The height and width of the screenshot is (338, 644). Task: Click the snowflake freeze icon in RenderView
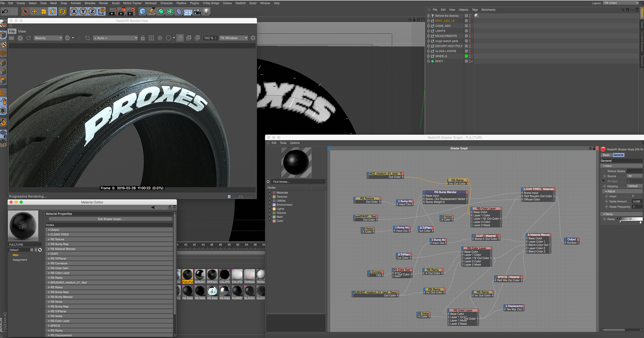160,38
